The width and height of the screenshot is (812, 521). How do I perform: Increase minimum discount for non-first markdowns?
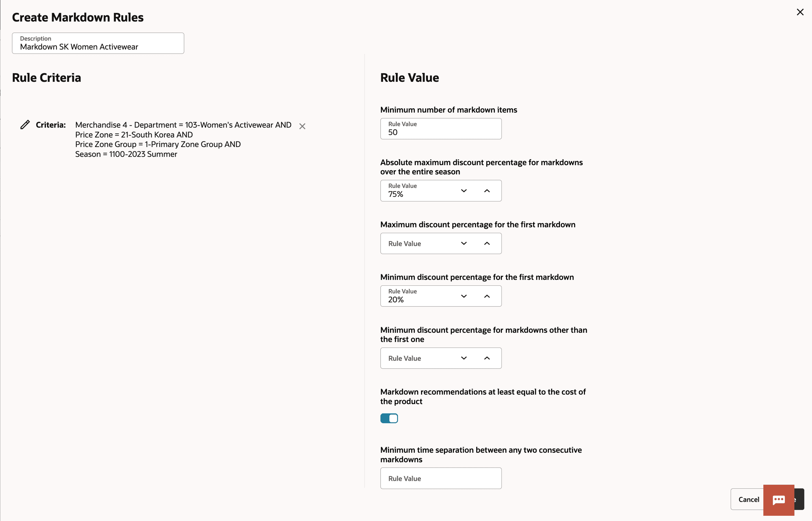pos(487,358)
